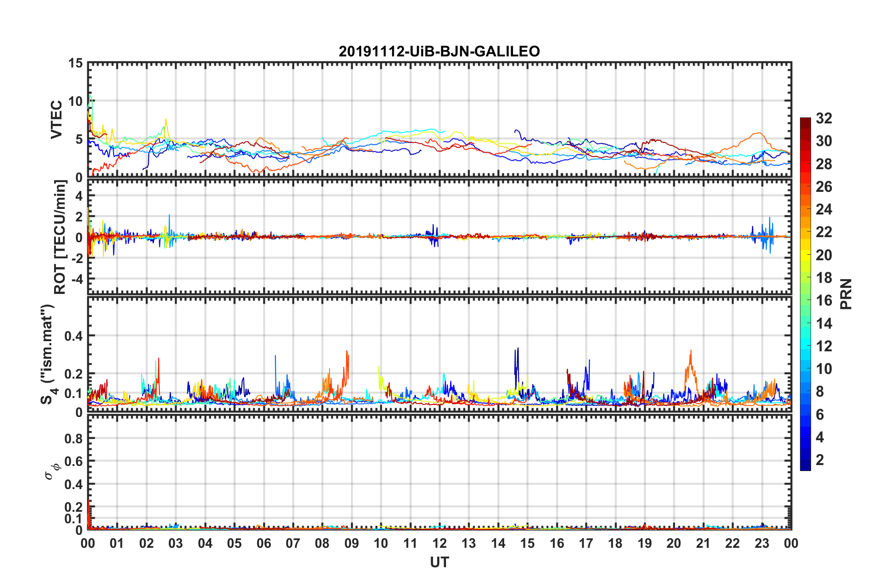Click x-axis tick label 07
This screenshot has height=588, width=879.
(x=293, y=543)
